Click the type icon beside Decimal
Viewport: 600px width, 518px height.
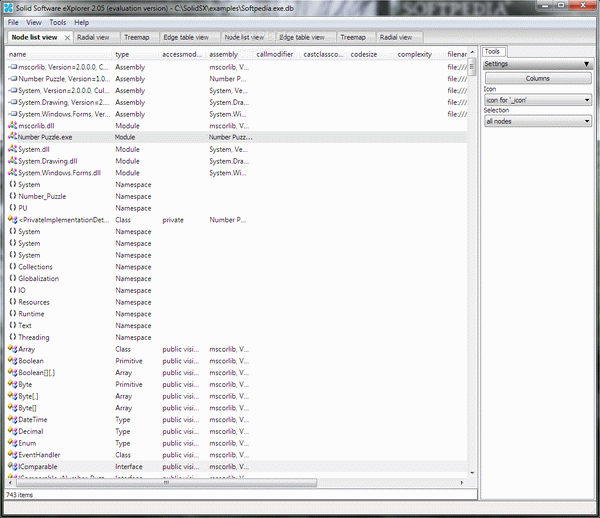coord(13,431)
